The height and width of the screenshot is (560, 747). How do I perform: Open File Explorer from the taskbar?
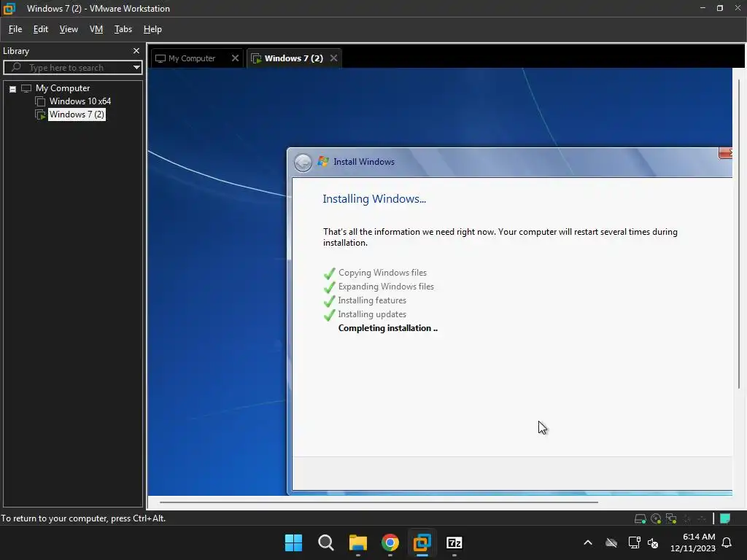357,542
